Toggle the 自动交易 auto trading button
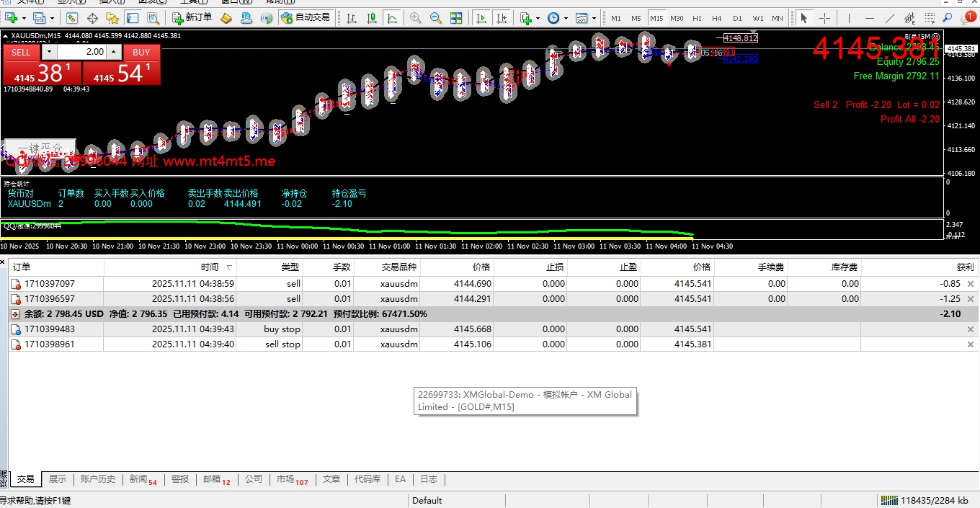The height and width of the screenshot is (508, 980). click(x=306, y=17)
